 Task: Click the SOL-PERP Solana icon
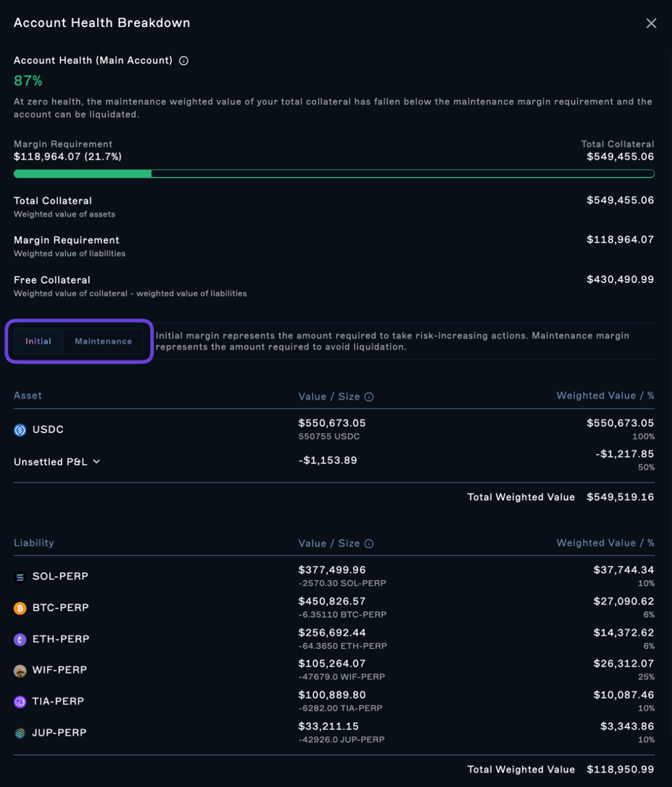[x=20, y=577]
